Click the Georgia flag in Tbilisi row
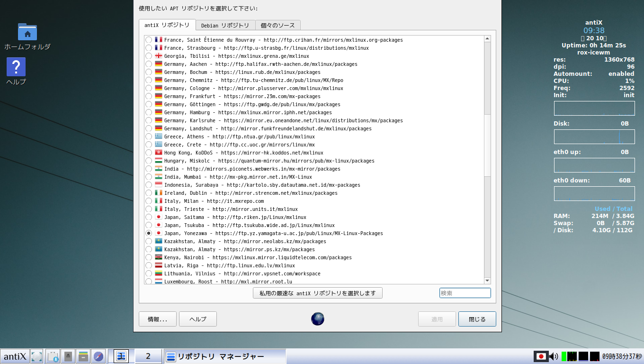The width and height of the screenshot is (644, 364). click(x=159, y=56)
